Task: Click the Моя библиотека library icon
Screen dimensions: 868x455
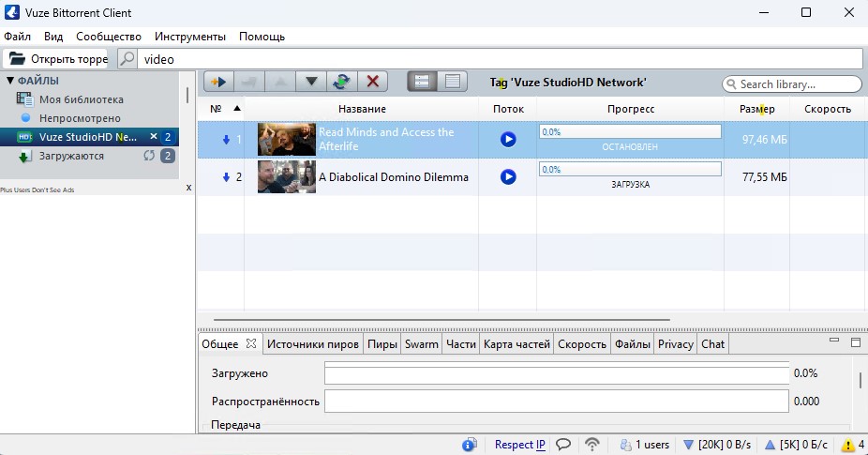Action: 24,99
